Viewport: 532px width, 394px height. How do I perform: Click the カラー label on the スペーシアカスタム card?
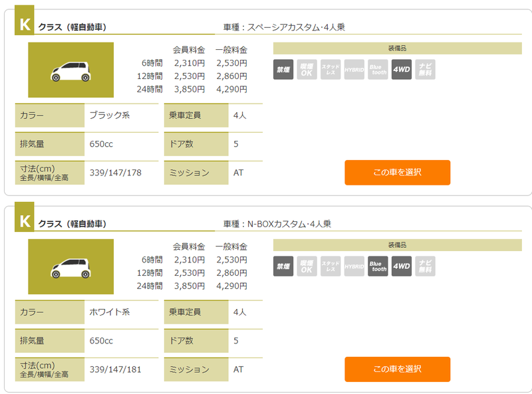[49, 116]
